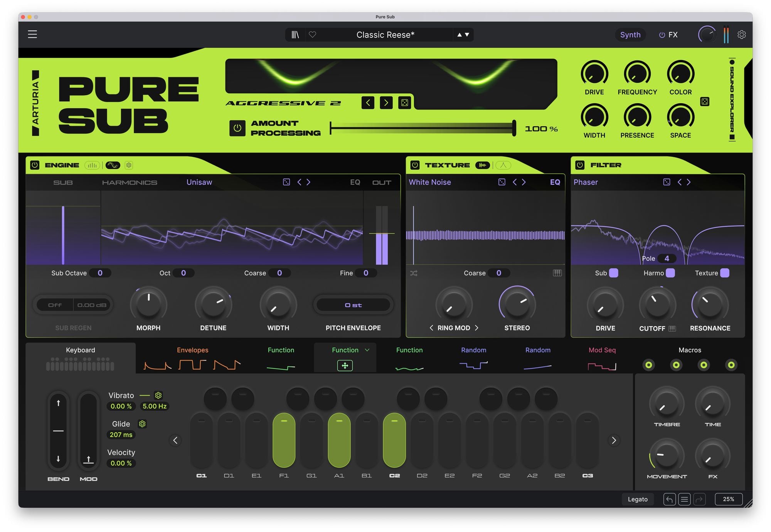Favorite the Classic Reese preset with heart
The width and height of the screenshot is (771, 532).
pos(313,35)
